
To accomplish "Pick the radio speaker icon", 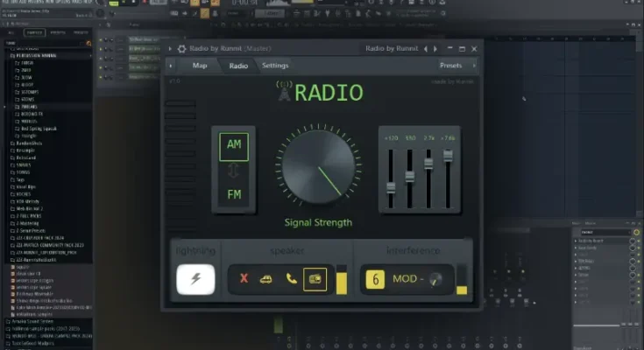I will pyautogui.click(x=315, y=279).
